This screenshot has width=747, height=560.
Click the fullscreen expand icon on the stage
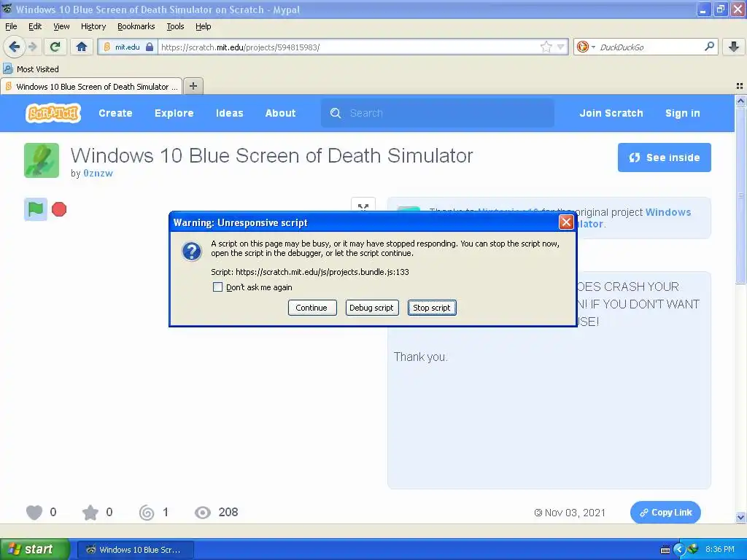coord(363,206)
